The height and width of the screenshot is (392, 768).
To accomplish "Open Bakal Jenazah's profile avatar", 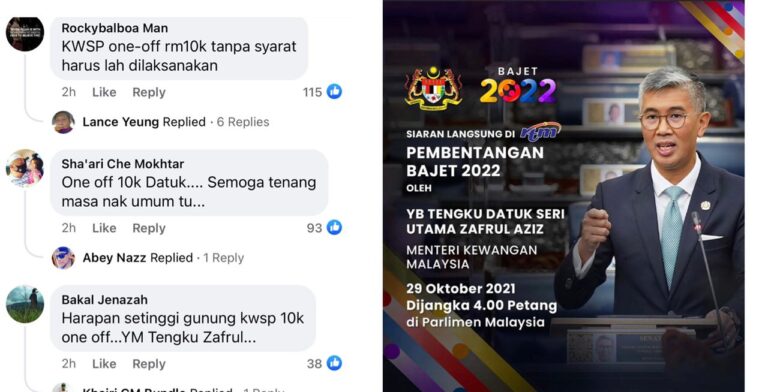I will click(25, 304).
